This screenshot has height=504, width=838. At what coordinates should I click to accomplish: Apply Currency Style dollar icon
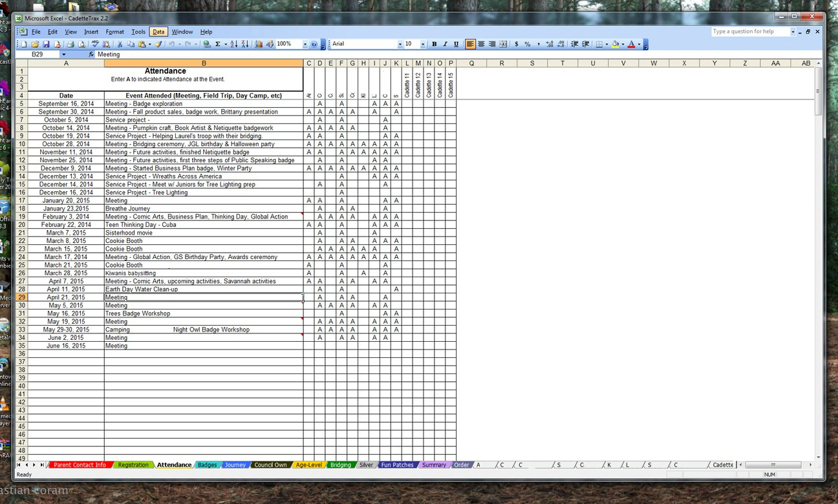[516, 44]
